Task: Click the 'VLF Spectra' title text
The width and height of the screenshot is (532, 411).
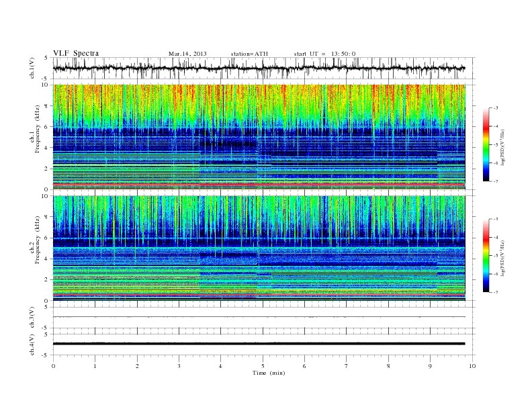Action: point(76,53)
